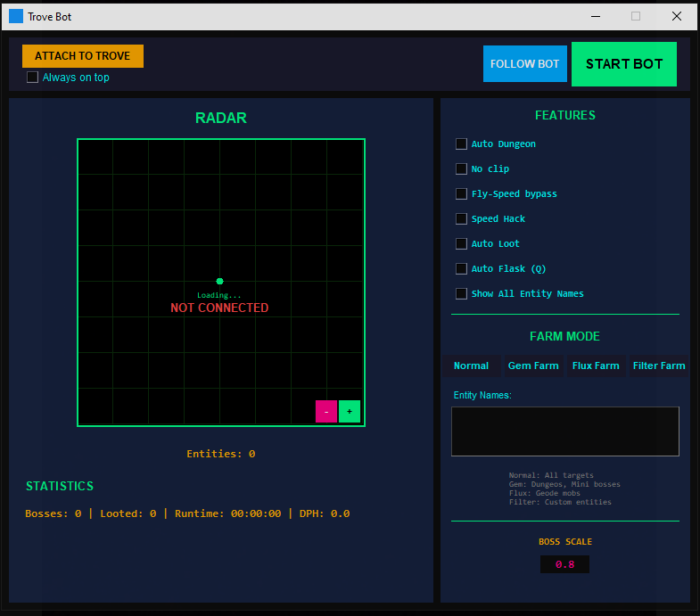Zoom out radar with pink minus button
This screenshot has height=616, width=700.
pos(326,411)
